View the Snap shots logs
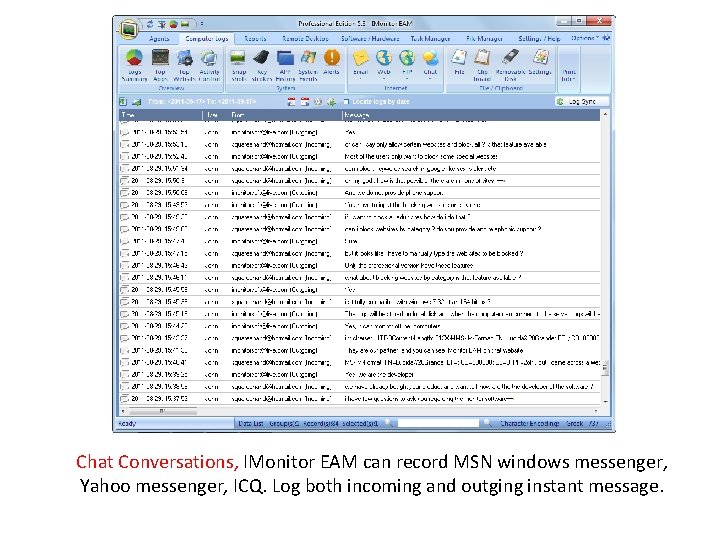720x540 pixels. coord(238,65)
